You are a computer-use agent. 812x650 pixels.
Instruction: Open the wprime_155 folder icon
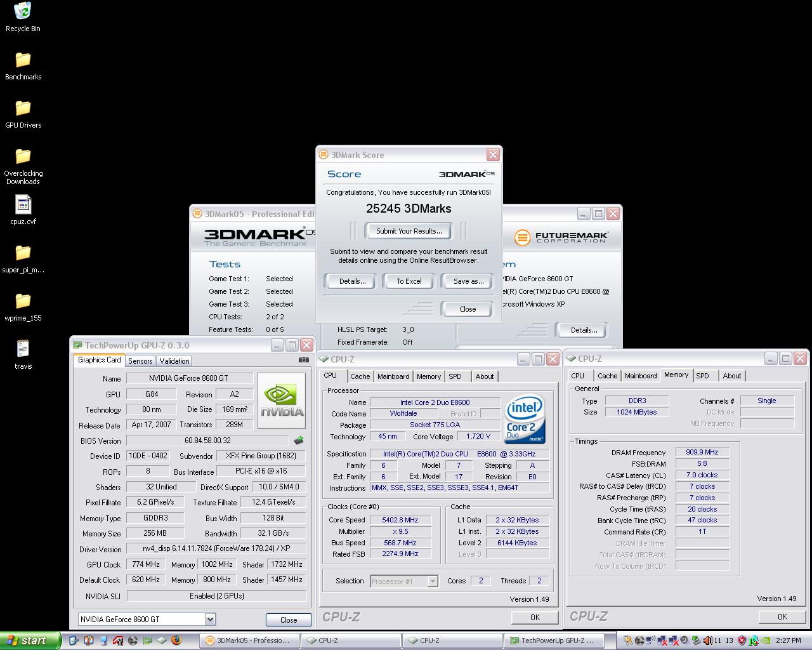(23, 300)
